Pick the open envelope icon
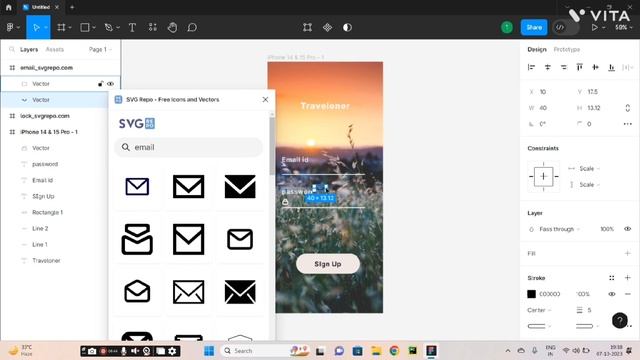The width and height of the screenshot is (640, 360). pyautogui.click(x=137, y=291)
